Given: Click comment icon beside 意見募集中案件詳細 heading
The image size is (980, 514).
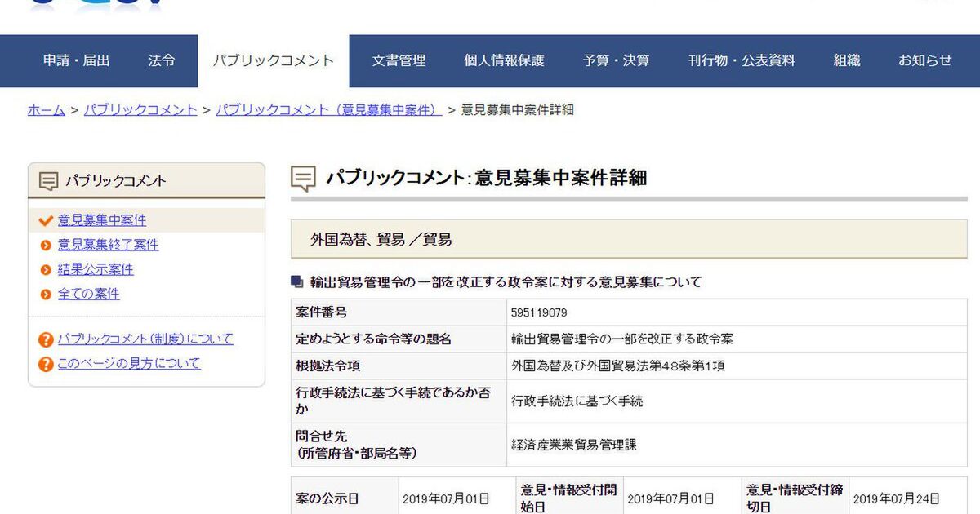Looking at the screenshot, I should [304, 179].
